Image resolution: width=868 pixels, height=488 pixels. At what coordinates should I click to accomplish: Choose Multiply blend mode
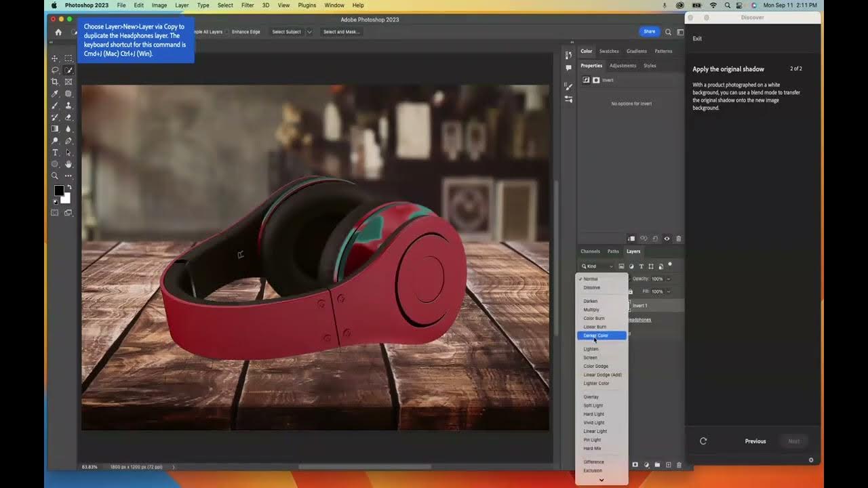591,310
